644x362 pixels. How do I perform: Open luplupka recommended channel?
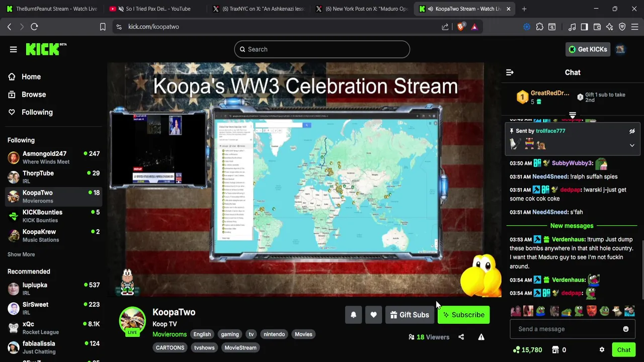(x=54, y=289)
